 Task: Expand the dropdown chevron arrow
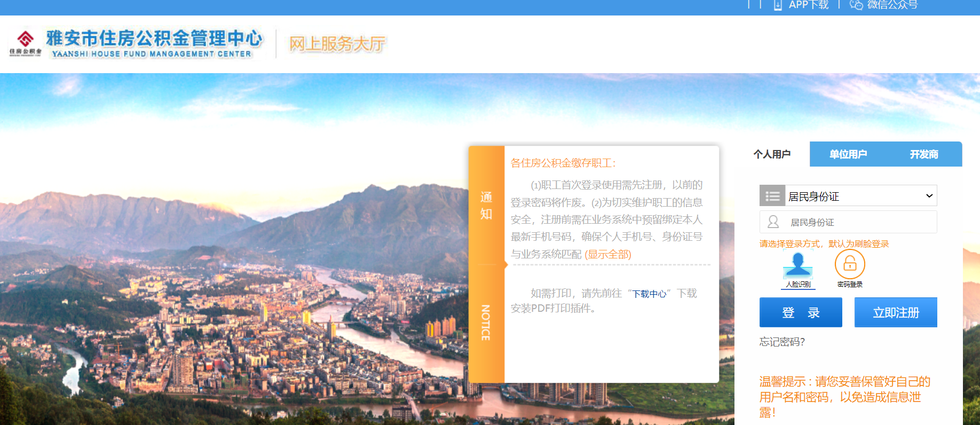pos(929,196)
